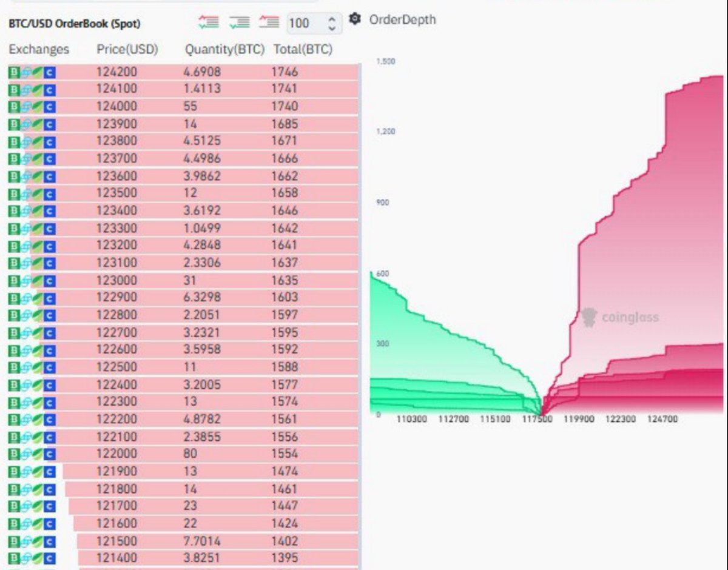The image size is (728, 570).
Task: Click the Quantity(BTC) column header
Action: point(223,49)
